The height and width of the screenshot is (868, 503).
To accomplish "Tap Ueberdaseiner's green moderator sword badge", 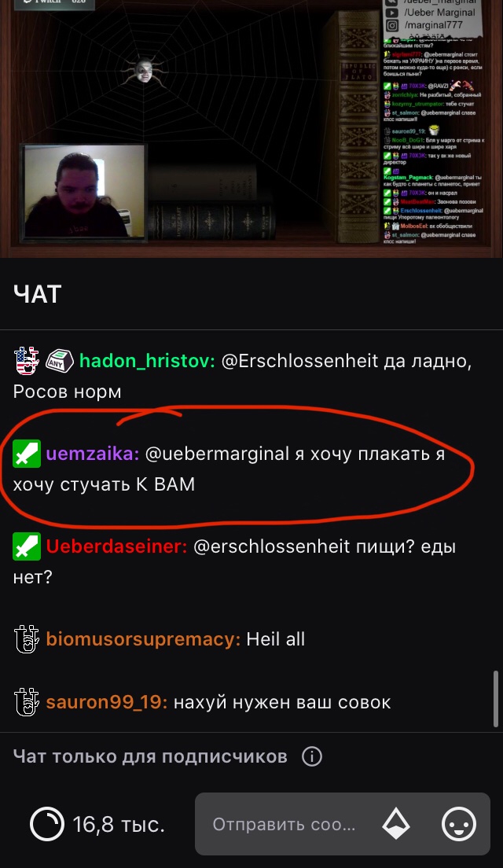I will [27, 546].
